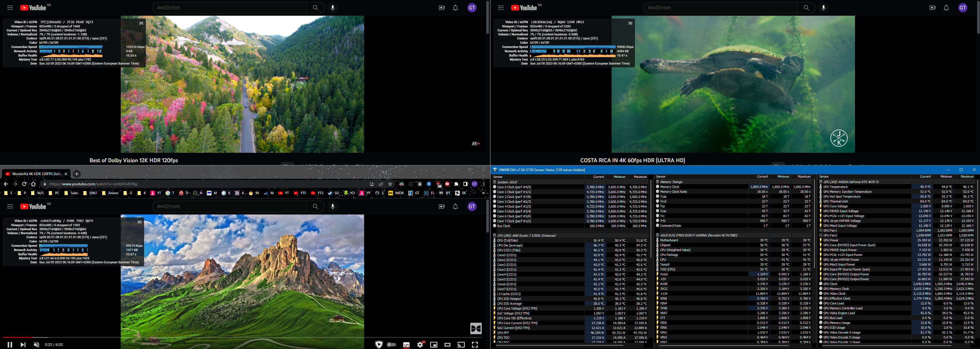The image size is (980, 349).
Task: Pause the playing video in the player controls
Action: [x=10, y=344]
